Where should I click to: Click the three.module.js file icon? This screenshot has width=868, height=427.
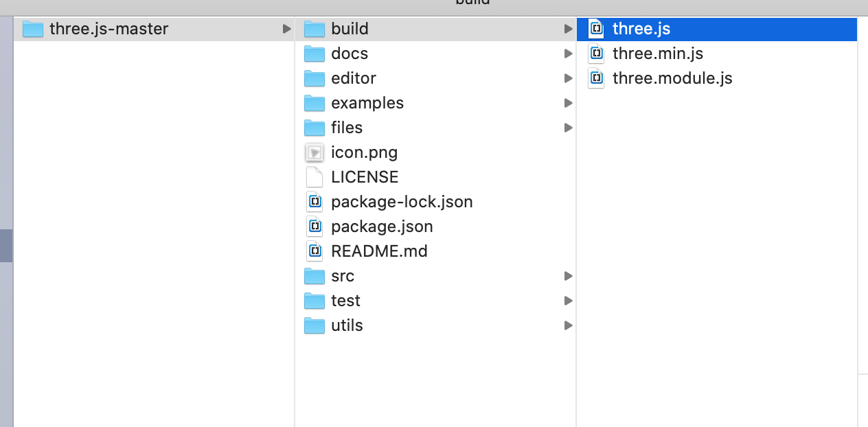click(596, 78)
